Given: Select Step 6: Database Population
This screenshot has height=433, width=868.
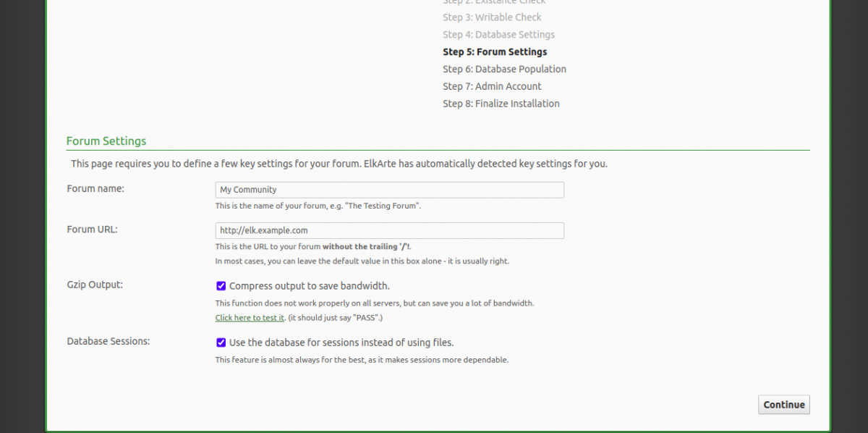Looking at the screenshot, I should pos(504,70).
